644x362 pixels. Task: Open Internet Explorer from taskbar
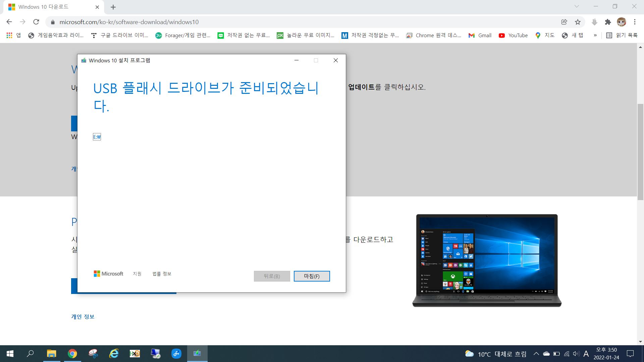click(114, 354)
